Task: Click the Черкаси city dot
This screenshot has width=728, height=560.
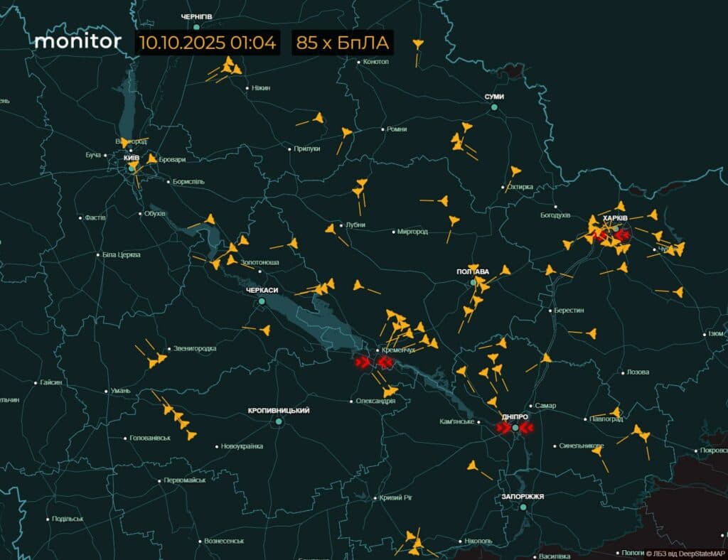Action: coord(262,301)
